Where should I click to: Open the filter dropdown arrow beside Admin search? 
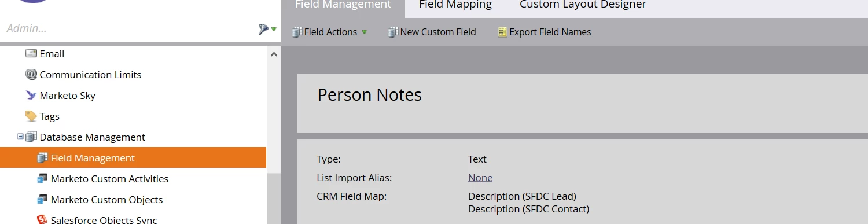click(x=274, y=29)
